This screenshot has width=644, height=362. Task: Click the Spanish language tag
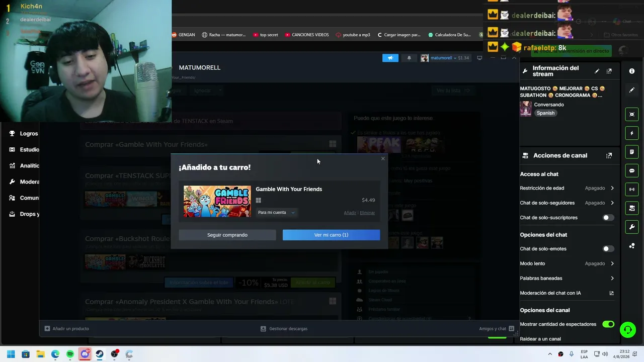point(545,113)
